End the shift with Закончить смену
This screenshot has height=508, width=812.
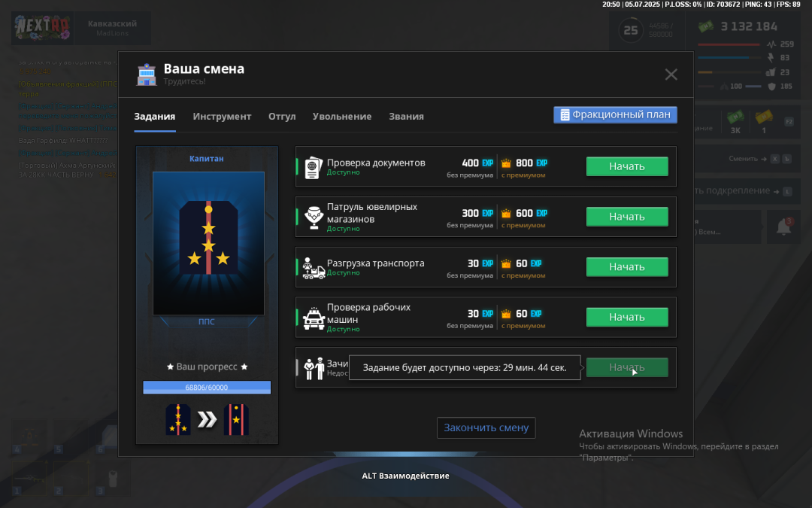tap(486, 427)
